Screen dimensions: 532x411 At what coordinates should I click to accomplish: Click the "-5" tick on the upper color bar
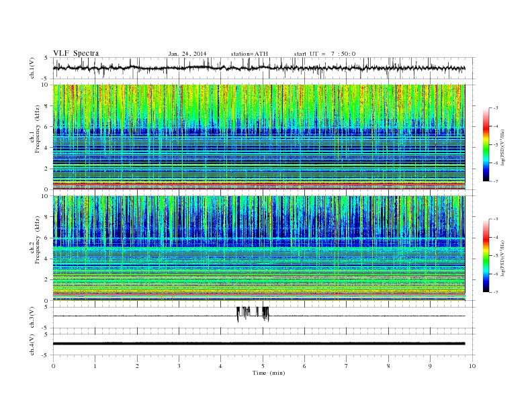coord(495,145)
